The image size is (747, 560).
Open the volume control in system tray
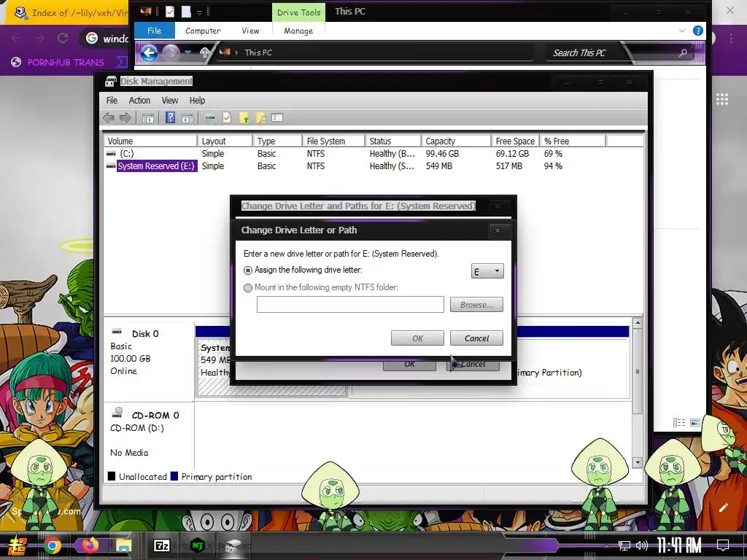point(642,545)
